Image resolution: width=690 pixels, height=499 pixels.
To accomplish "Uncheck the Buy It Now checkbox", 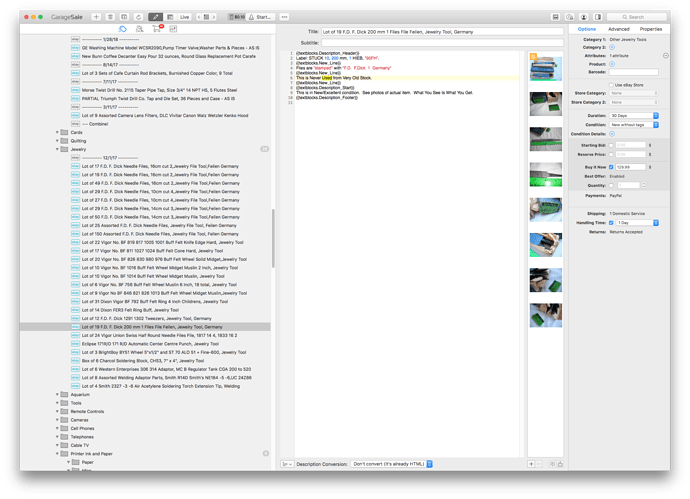I will [x=611, y=167].
